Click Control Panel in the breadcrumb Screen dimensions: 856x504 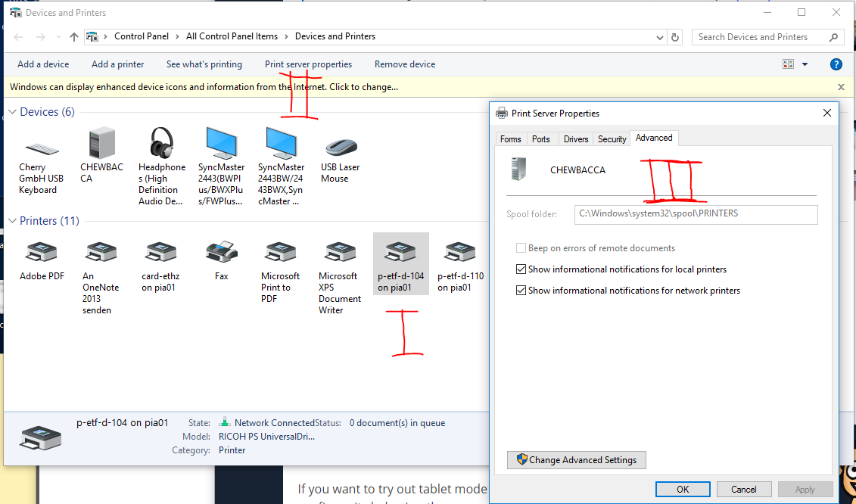point(142,36)
